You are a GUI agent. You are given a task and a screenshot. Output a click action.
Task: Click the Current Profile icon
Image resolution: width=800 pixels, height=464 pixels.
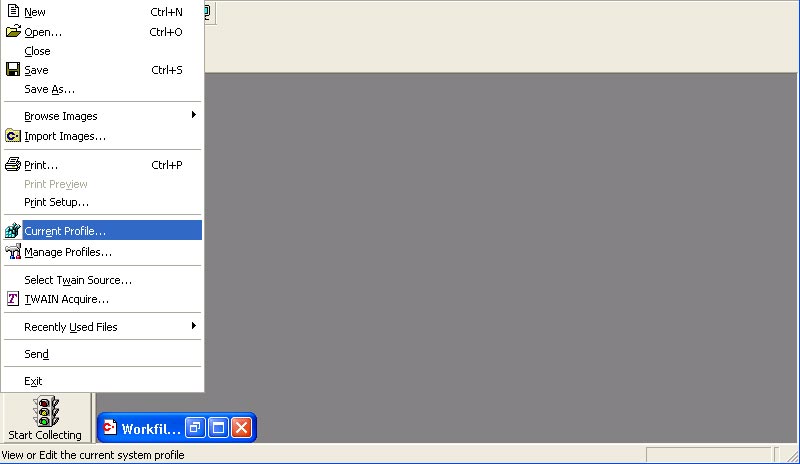click(13, 230)
